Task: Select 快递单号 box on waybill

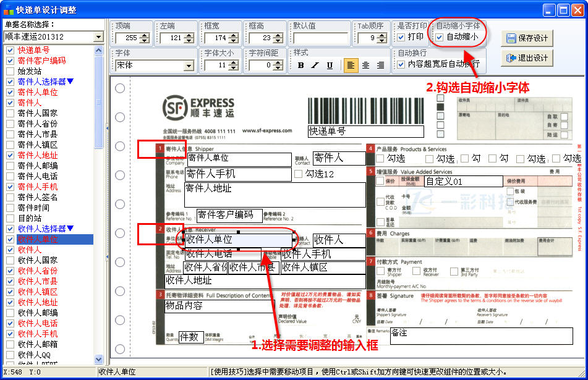Action: coord(365,131)
